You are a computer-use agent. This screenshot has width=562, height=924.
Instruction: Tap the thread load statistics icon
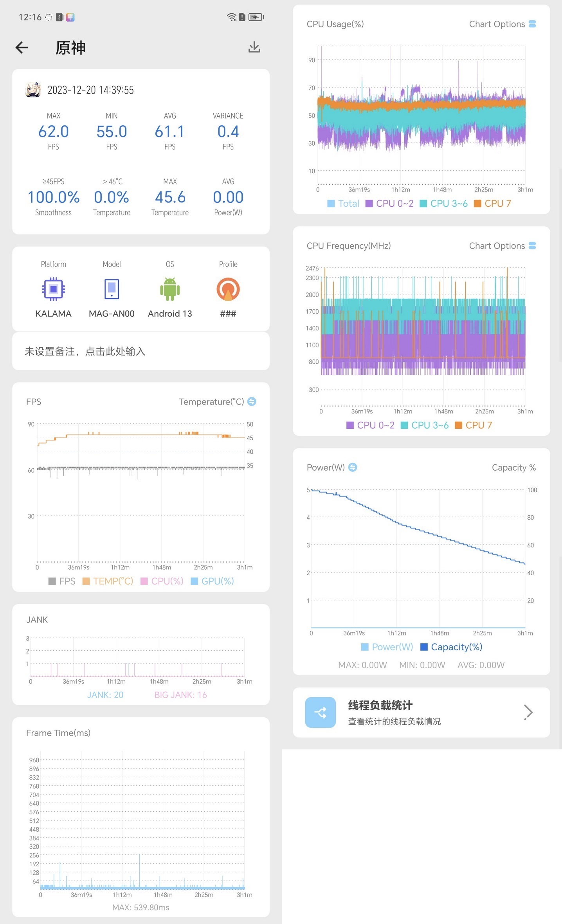point(321,713)
